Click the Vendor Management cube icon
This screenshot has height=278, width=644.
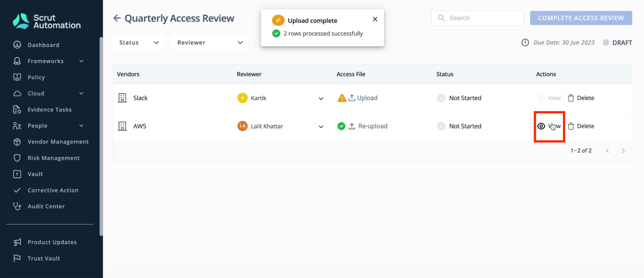[17, 142]
